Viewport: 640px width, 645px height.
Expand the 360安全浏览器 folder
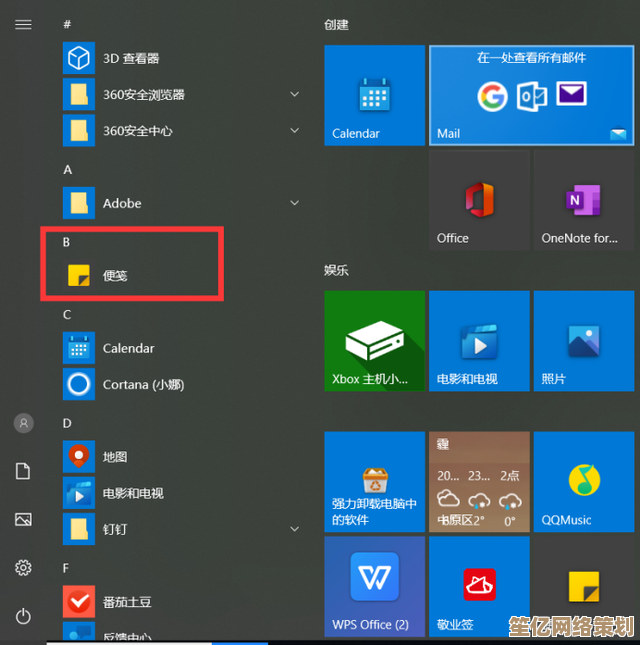294,95
